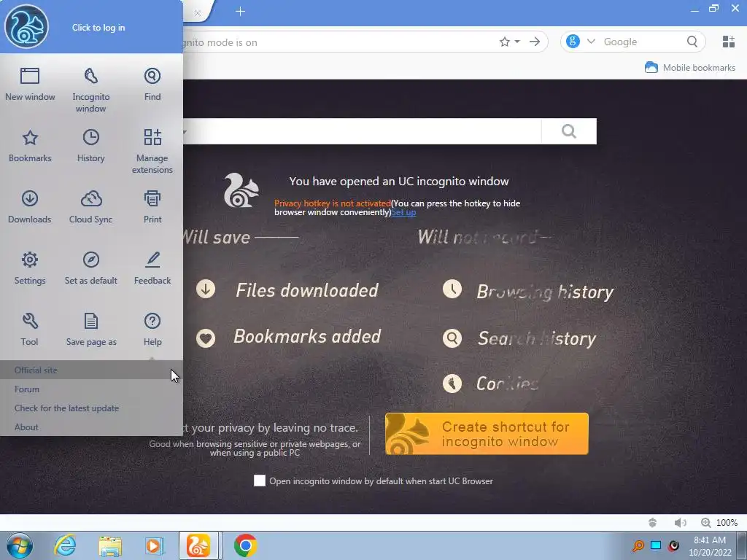Select About in Help submenu
747x560 pixels.
pos(91,427)
